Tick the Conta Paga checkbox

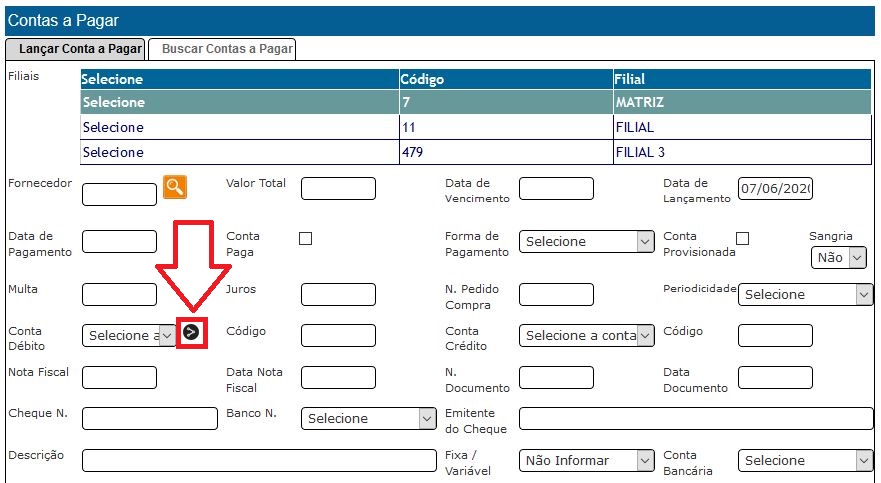point(305,239)
